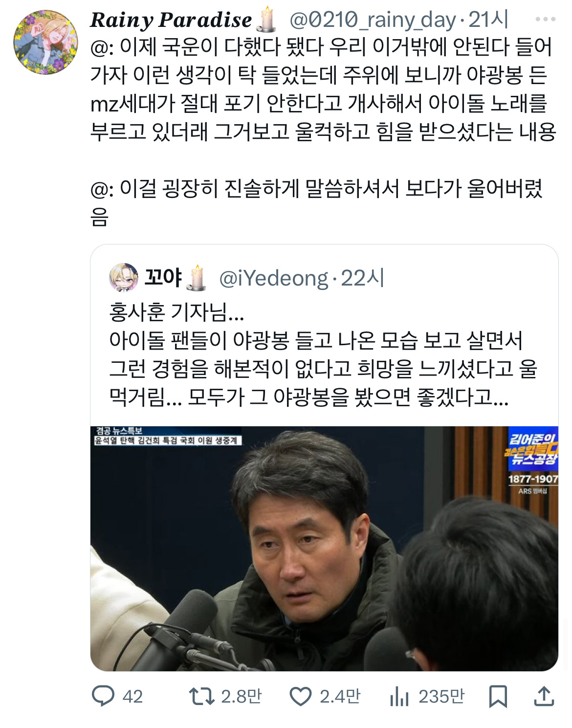Open the 22시 quoted tweet timestamp
572x728 pixels.
pyautogui.click(x=362, y=278)
